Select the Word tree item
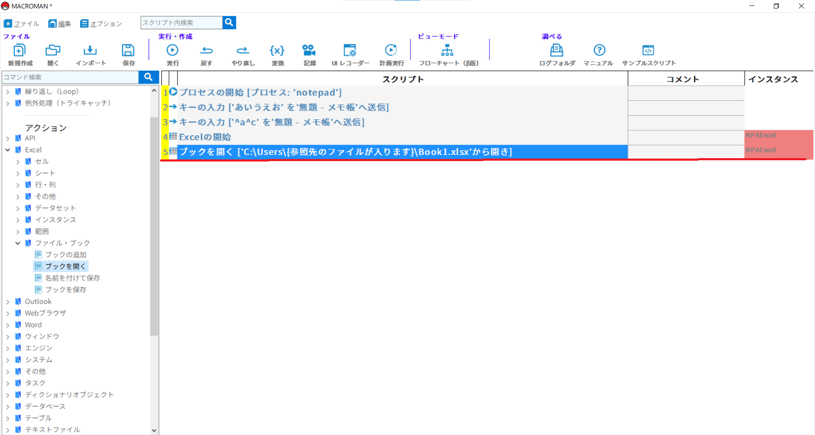The image size is (815, 435). point(33,324)
